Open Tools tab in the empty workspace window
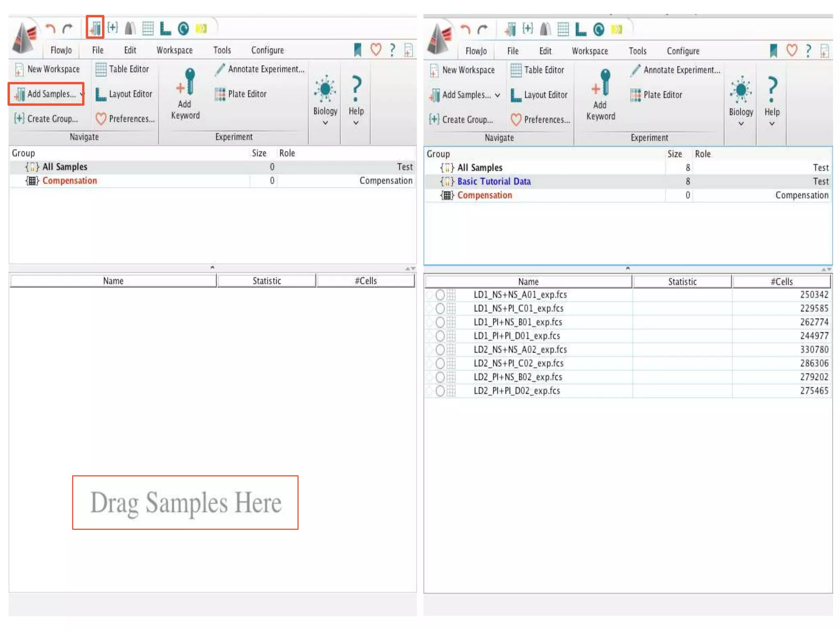Screen dimensions: 840x630 pos(222,50)
